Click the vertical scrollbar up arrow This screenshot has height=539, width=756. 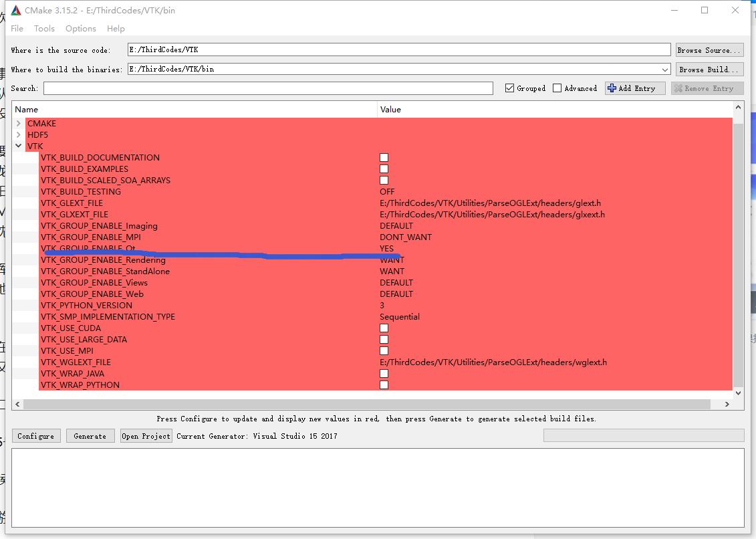[x=738, y=107]
